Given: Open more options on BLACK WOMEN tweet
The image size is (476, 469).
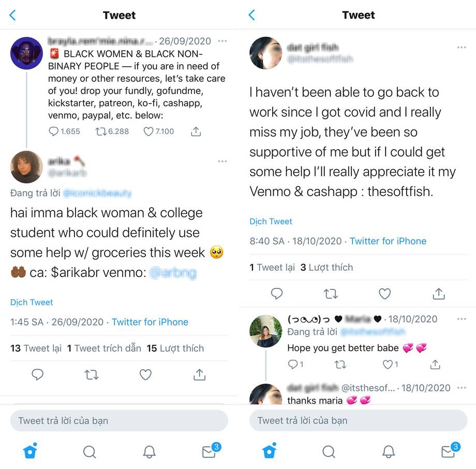Looking at the screenshot, I should tap(222, 41).
